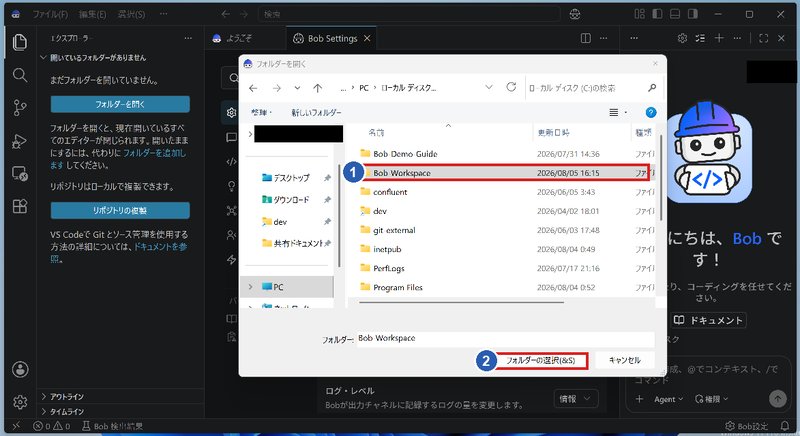Open the Selection menu
800x436 pixels.
tap(131, 14)
